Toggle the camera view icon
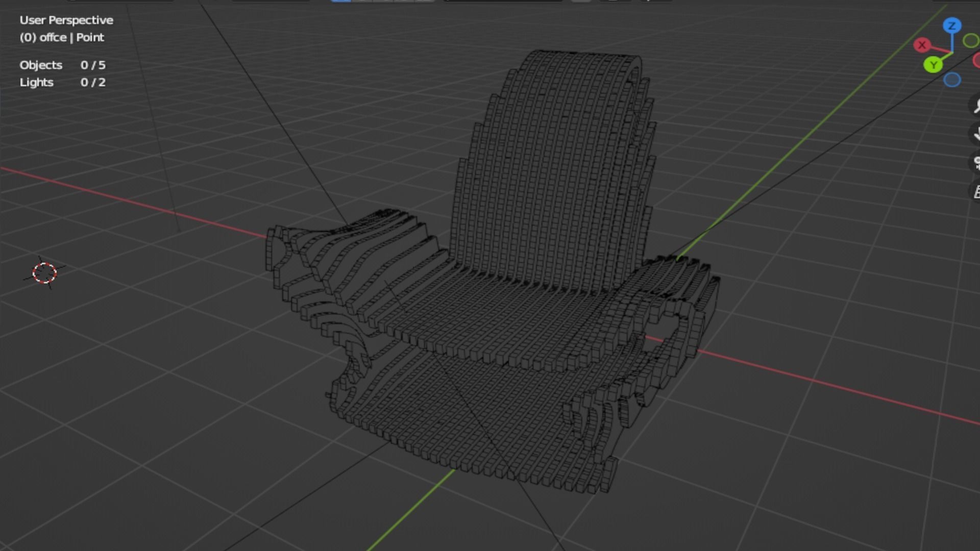Image resolution: width=980 pixels, height=551 pixels. point(975,163)
